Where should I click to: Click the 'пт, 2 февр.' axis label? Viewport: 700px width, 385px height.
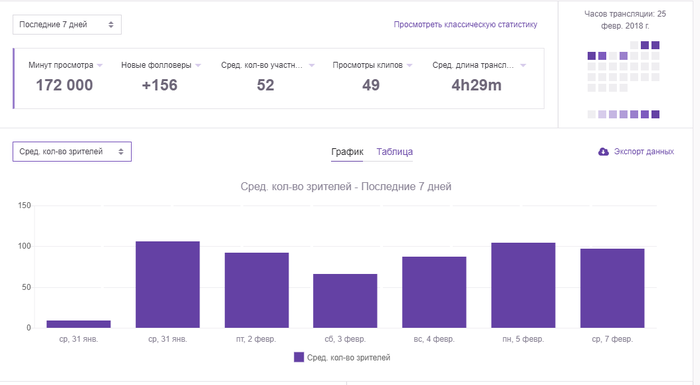click(256, 339)
